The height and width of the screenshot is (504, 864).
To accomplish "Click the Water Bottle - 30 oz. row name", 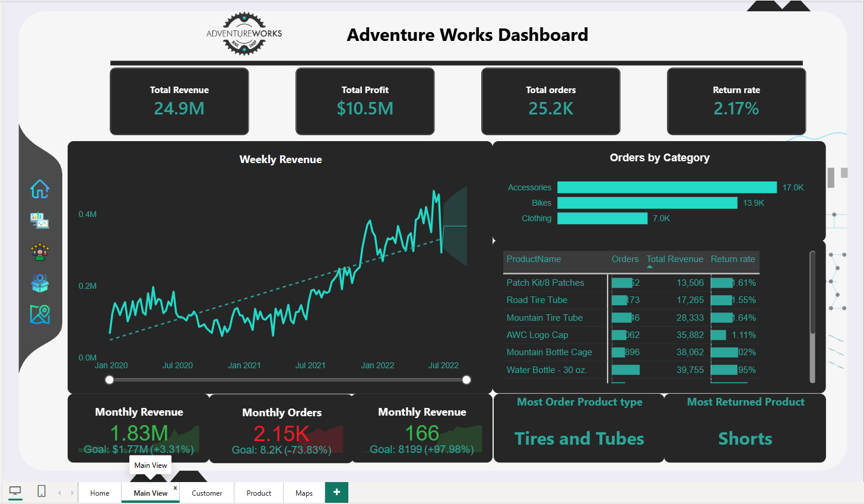I will click(547, 370).
